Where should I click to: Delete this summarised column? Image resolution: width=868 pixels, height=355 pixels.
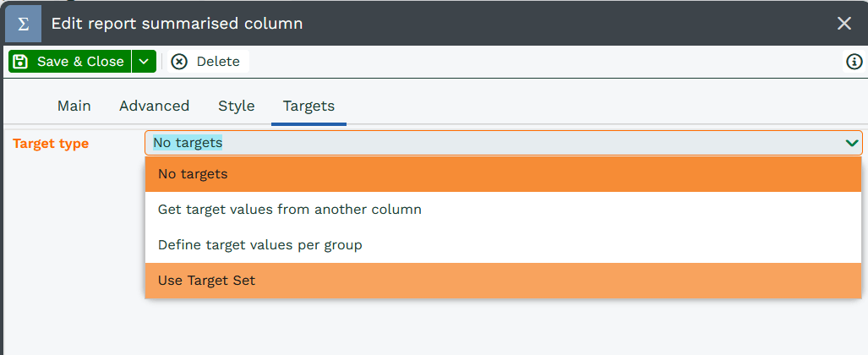click(x=205, y=62)
